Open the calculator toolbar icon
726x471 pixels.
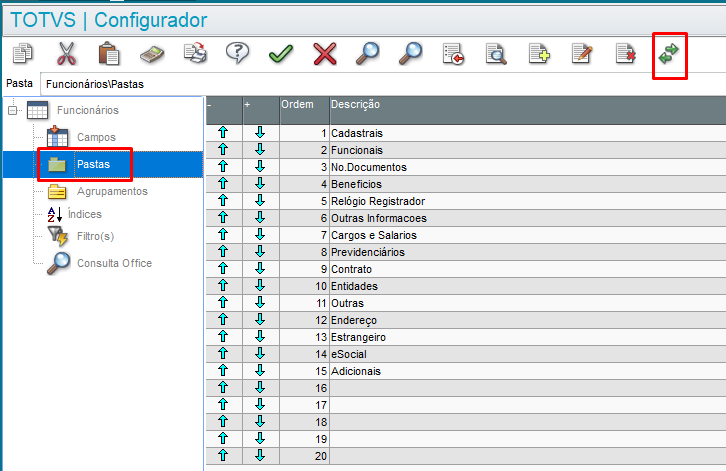(x=152, y=54)
